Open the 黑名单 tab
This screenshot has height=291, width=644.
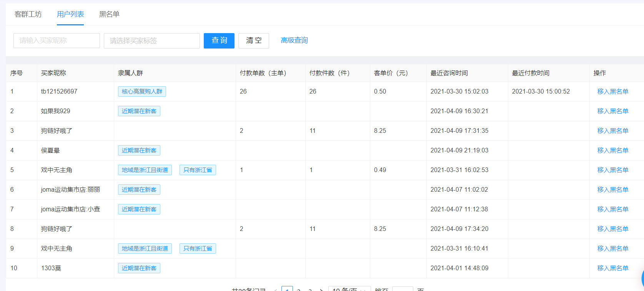(x=109, y=14)
